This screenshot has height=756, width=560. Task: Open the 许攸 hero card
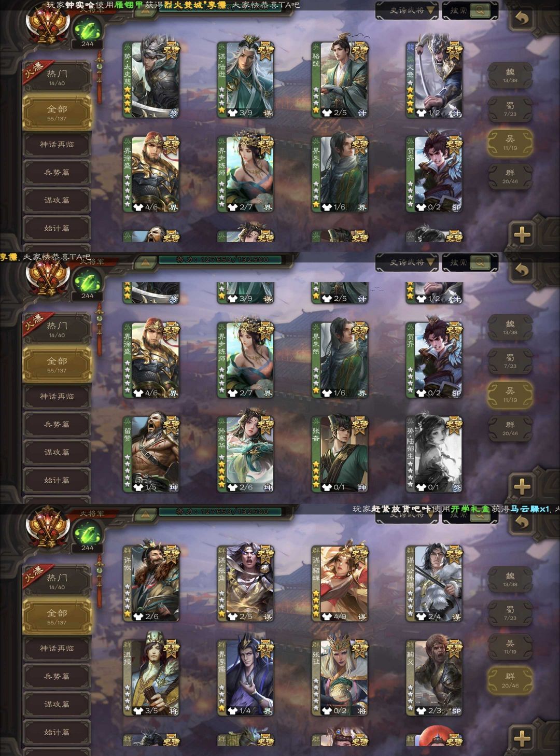pyautogui.click(x=151, y=584)
